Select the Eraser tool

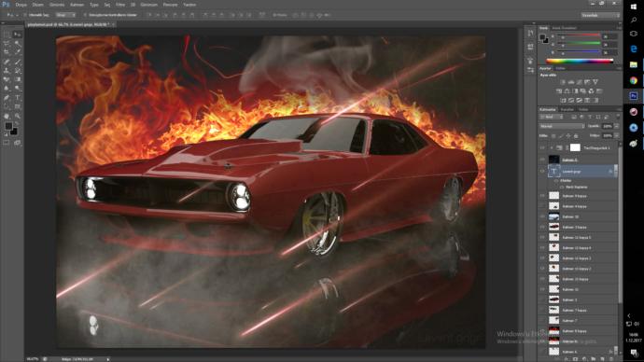7,78
